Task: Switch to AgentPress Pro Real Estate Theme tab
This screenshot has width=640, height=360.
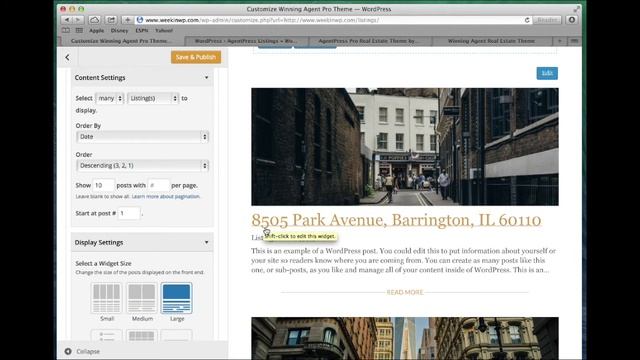Action: coord(370,41)
